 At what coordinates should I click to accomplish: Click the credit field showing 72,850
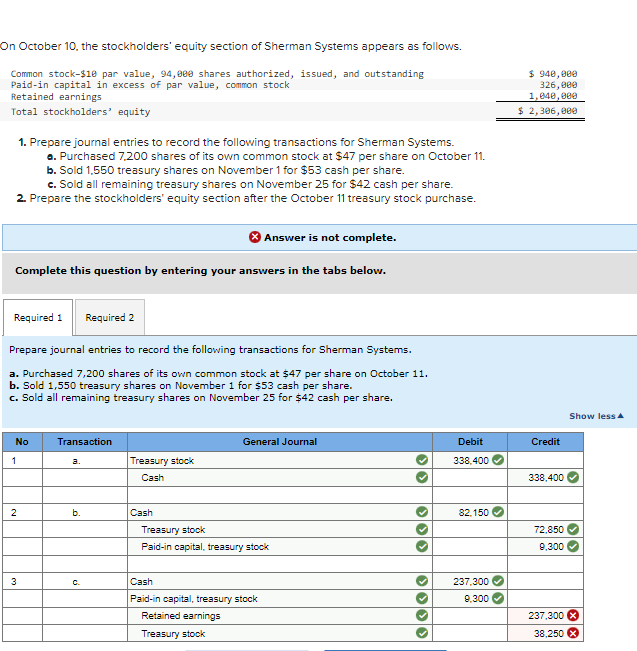click(x=545, y=529)
